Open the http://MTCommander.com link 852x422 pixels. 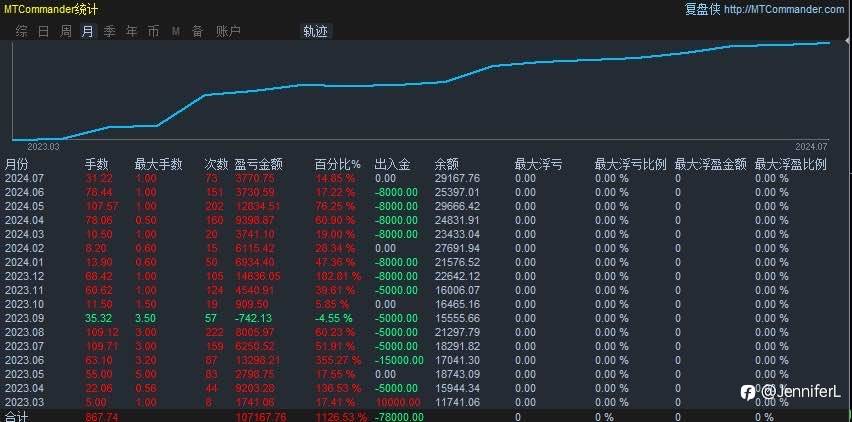click(x=784, y=9)
